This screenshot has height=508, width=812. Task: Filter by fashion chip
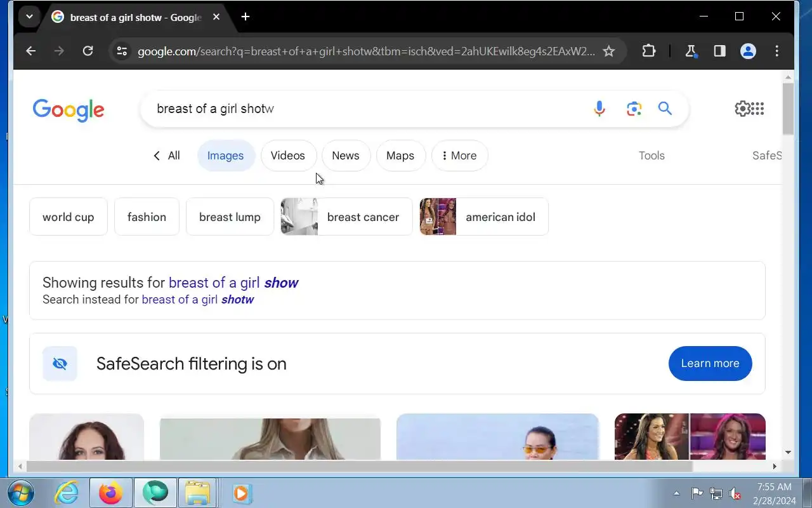tap(147, 217)
